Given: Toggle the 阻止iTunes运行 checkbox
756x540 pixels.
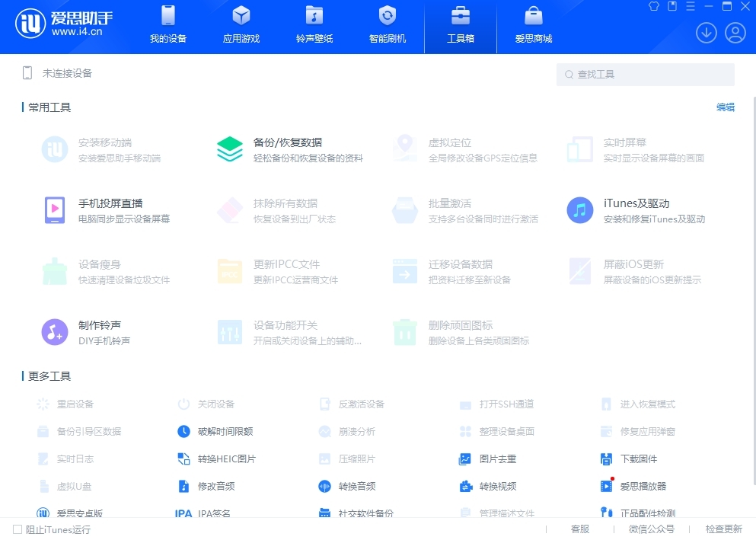Looking at the screenshot, I should click(x=18, y=529).
